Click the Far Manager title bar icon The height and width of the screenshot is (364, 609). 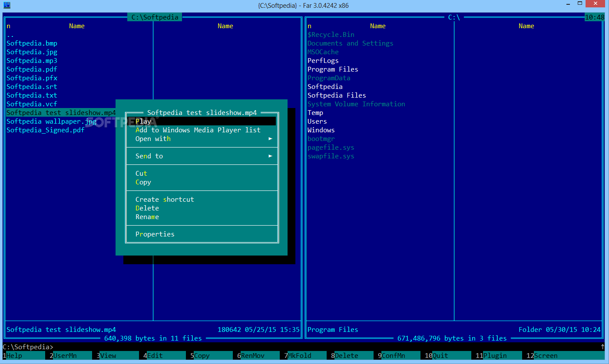click(x=7, y=5)
